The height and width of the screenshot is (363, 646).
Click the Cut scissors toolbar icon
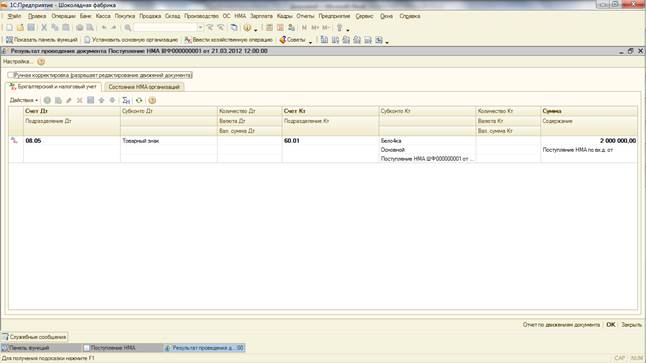(x=44, y=28)
